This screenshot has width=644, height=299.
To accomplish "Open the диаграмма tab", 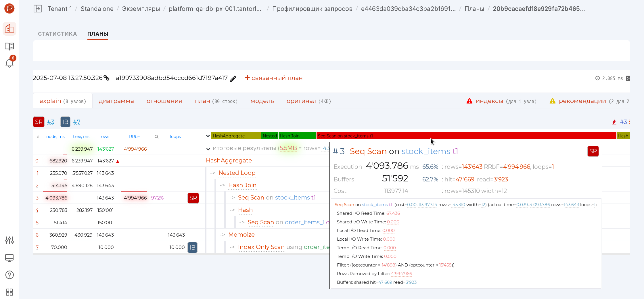I will coord(116,101).
